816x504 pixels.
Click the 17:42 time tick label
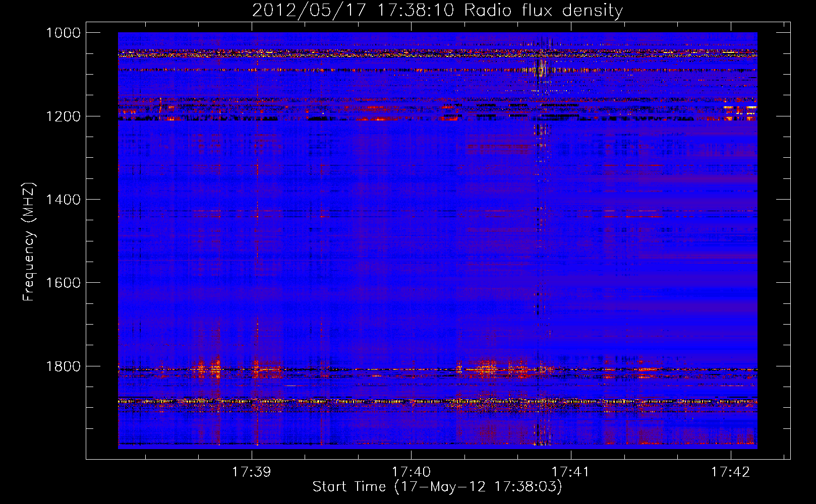click(730, 472)
